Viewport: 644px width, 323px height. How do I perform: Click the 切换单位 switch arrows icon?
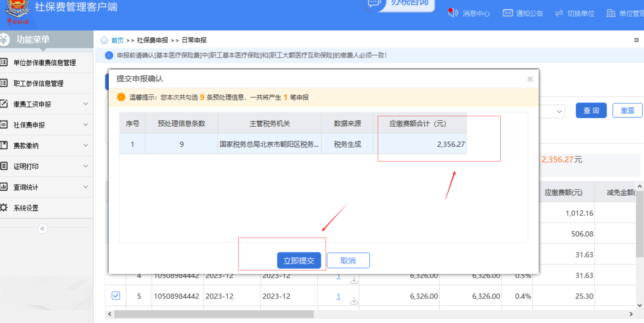pos(559,13)
